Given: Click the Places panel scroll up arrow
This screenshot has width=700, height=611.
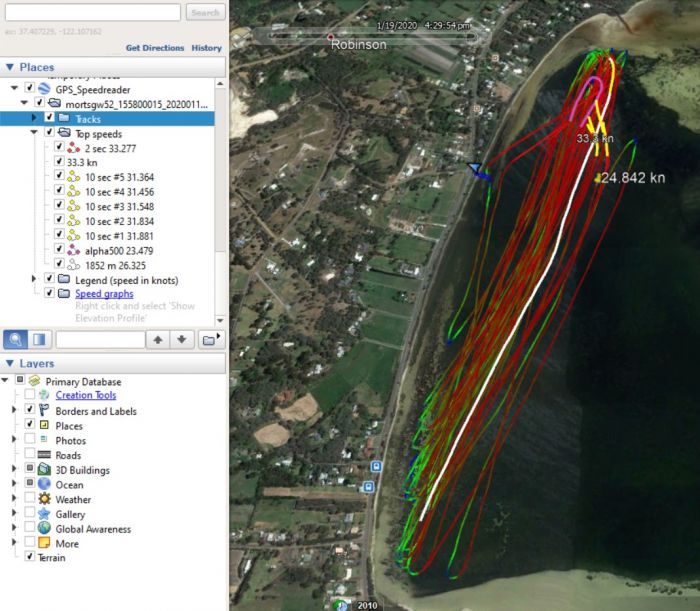Looking at the screenshot, I should (x=220, y=83).
